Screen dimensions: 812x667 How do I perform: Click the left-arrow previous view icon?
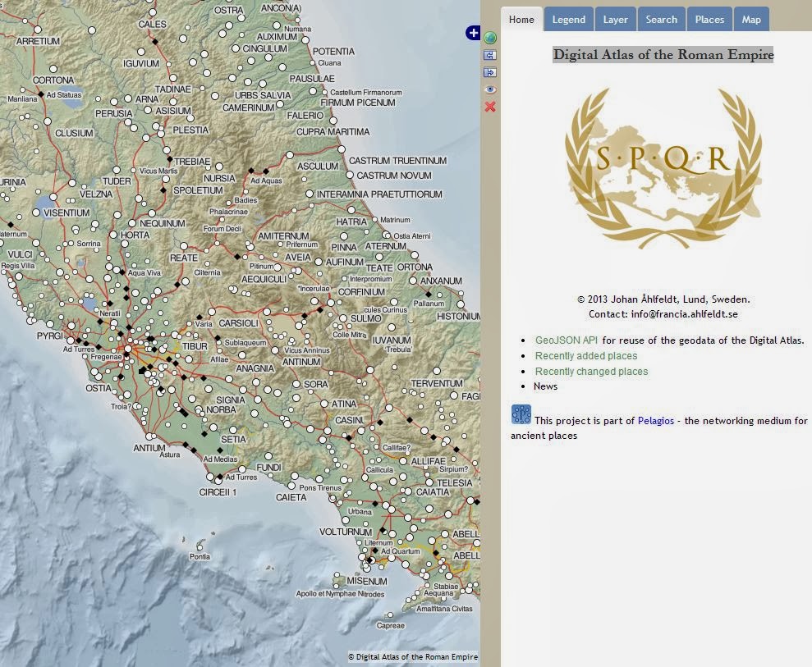point(490,55)
